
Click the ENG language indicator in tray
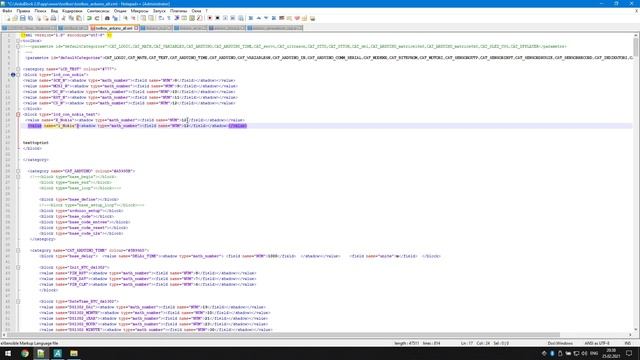594,353
